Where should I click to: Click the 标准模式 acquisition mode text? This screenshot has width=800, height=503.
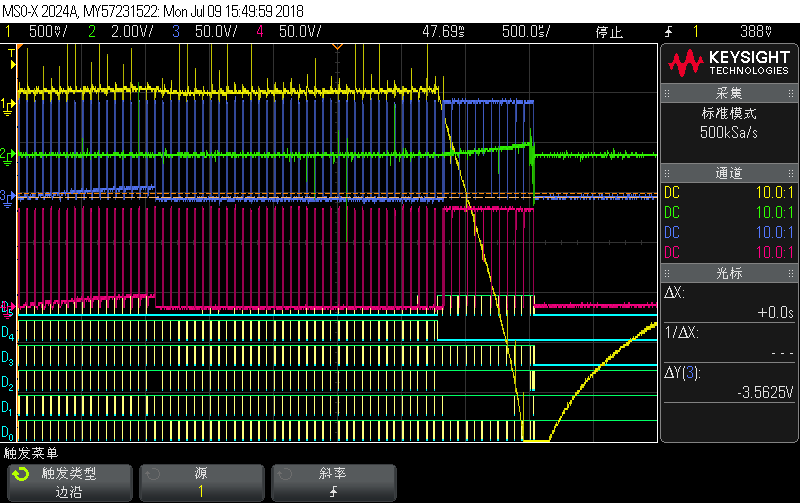click(x=729, y=113)
